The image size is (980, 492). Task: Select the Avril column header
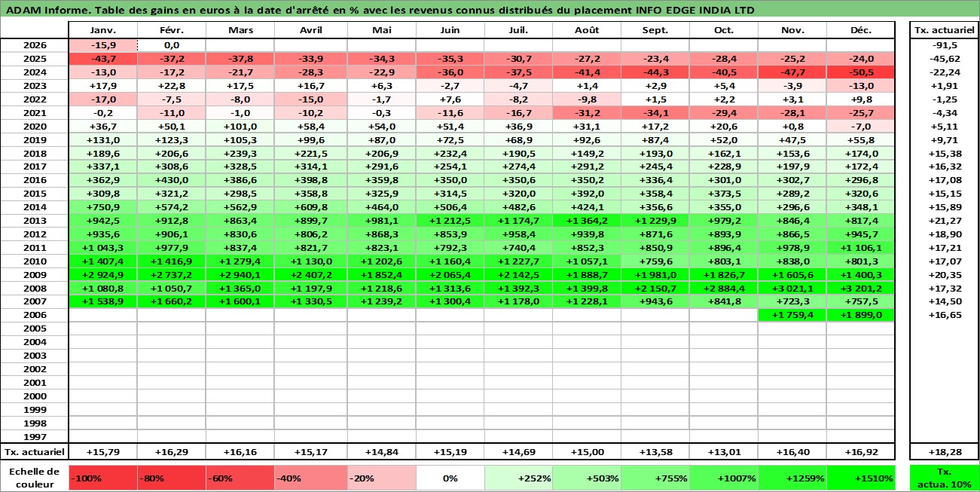[310, 30]
